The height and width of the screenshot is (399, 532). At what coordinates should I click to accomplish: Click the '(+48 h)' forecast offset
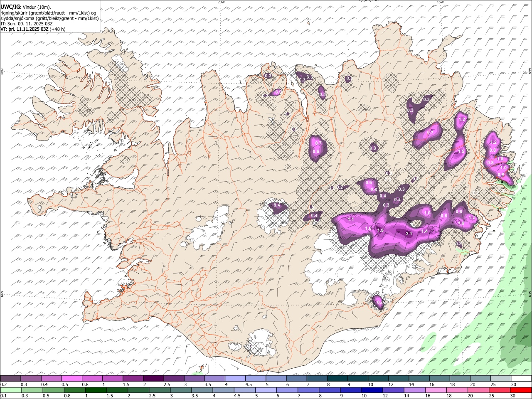pyautogui.click(x=58, y=29)
